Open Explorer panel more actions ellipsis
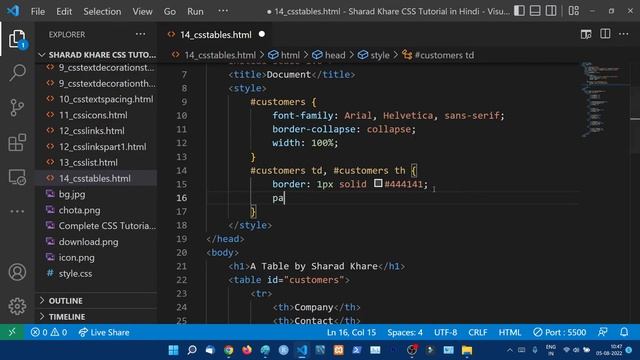The width and height of the screenshot is (640, 360). (140, 34)
